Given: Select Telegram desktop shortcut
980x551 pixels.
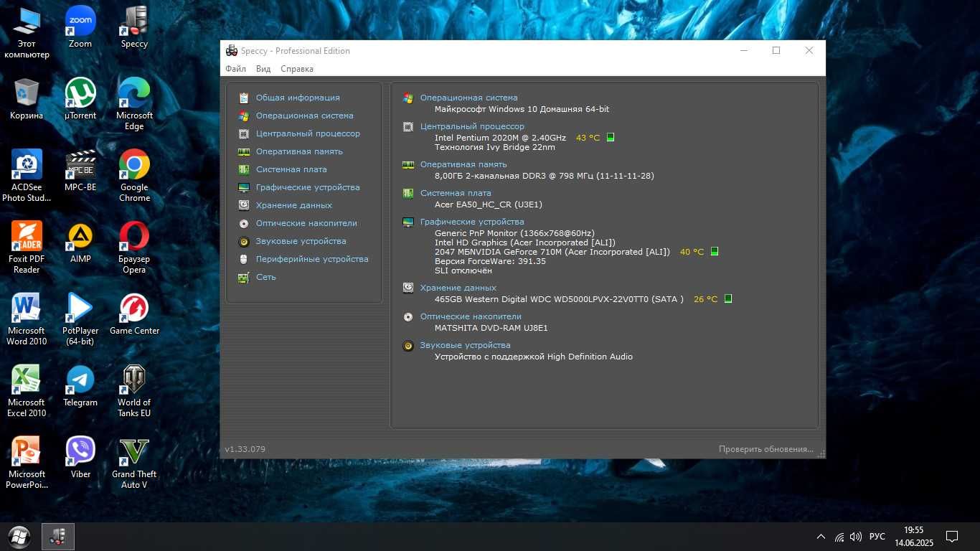Looking at the screenshot, I should [x=80, y=385].
